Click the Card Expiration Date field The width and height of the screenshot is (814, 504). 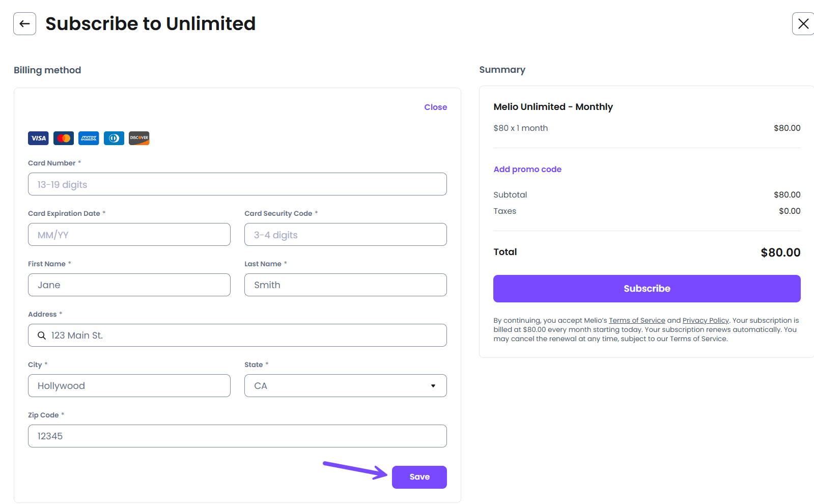tap(129, 235)
